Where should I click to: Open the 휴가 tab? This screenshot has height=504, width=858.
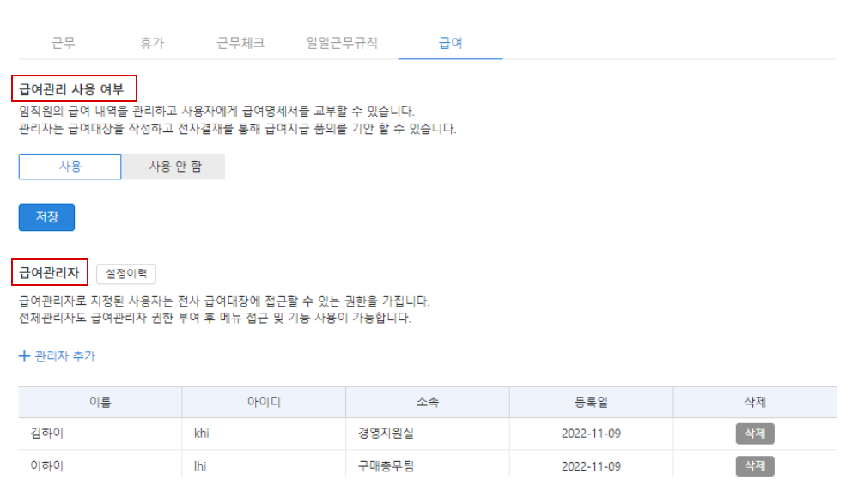pyautogui.click(x=151, y=43)
